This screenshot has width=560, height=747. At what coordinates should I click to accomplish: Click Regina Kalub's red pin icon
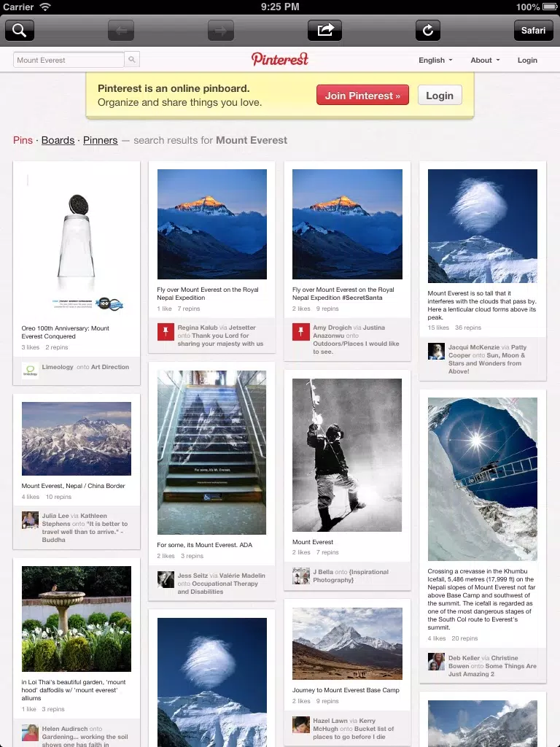(x=166, y=332)
